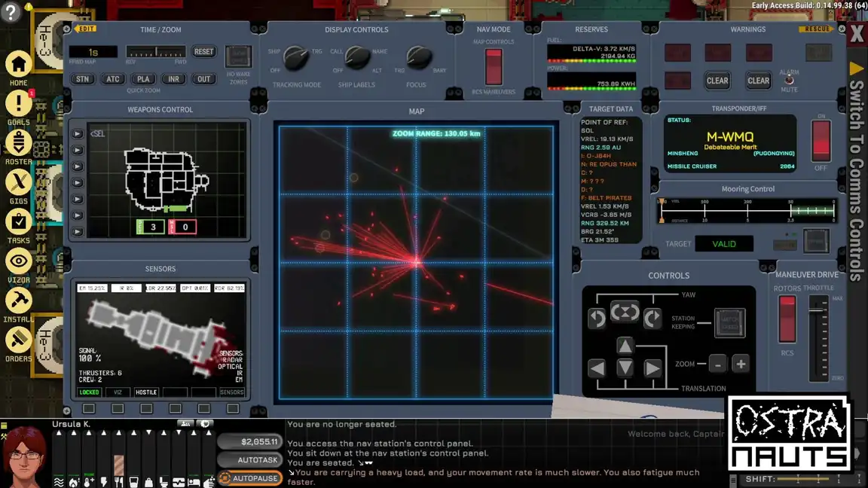Open the Home sidebar icon
This screenshot has width=868, height=488.
point(18,64)
